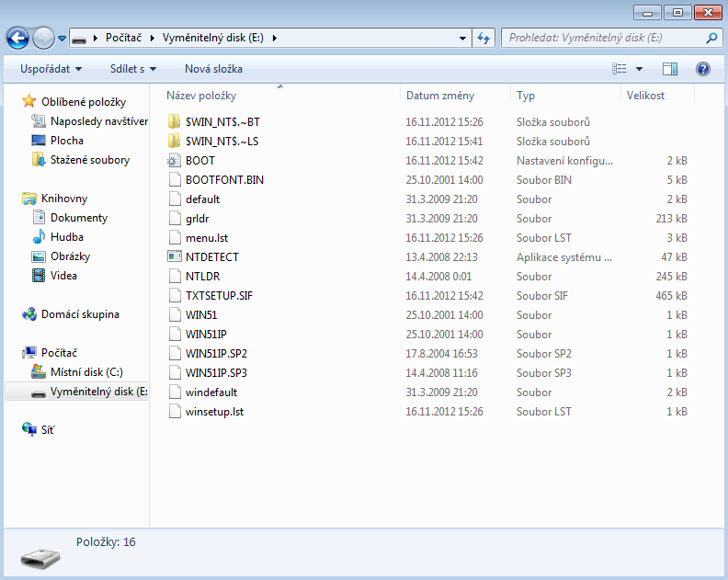Click the default file icon
The height and width of the screenshot is (580, 728).
[175, 199]
